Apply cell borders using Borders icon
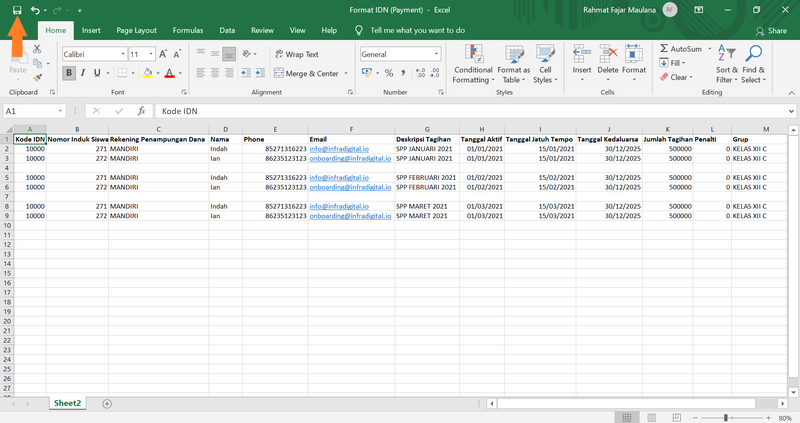 tap(122, 73)
